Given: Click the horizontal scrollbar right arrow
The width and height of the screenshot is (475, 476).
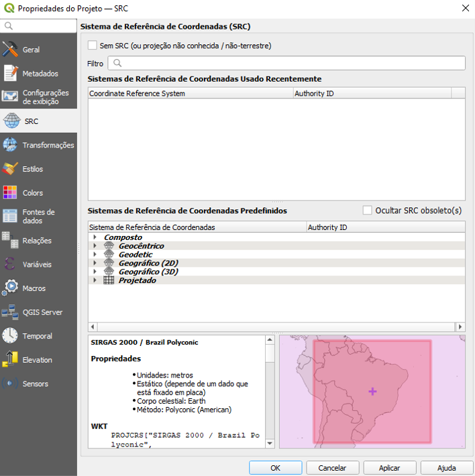Looking at the screenshot, I should pos(460,327).
